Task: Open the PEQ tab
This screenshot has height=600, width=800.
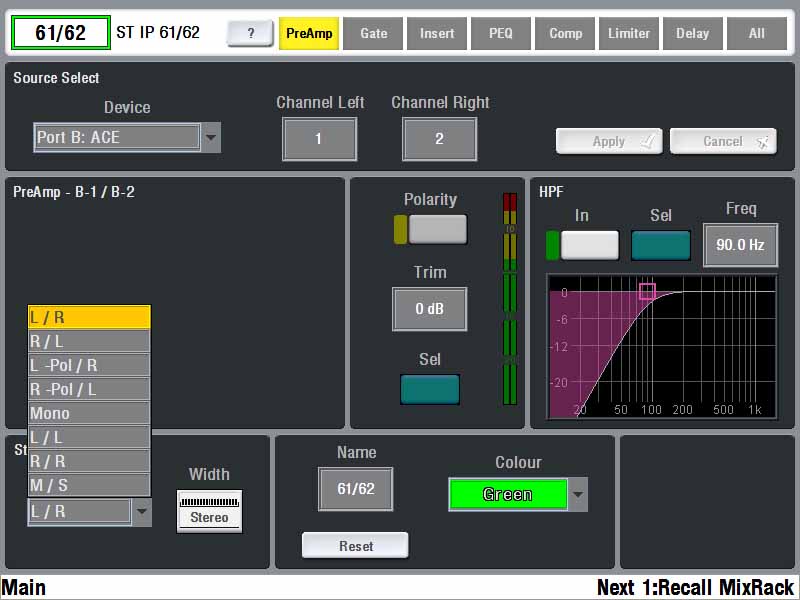Action: [501, 33]
